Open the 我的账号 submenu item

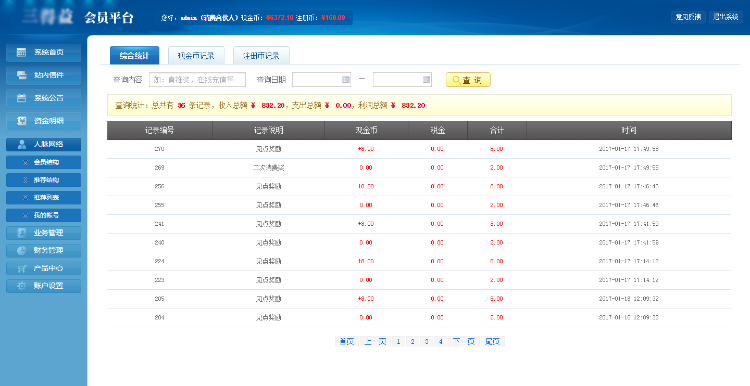click(x=44, y=215)
